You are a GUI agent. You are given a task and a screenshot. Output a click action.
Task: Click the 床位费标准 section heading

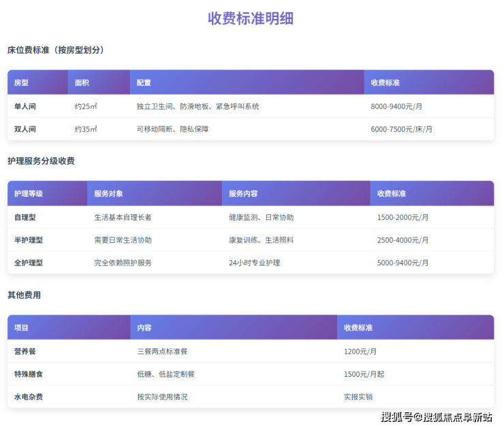55,50
